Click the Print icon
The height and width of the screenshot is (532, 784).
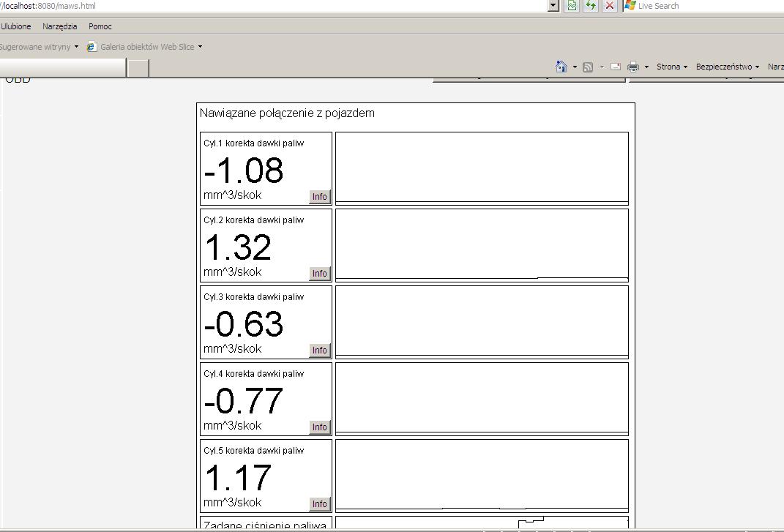633,67
